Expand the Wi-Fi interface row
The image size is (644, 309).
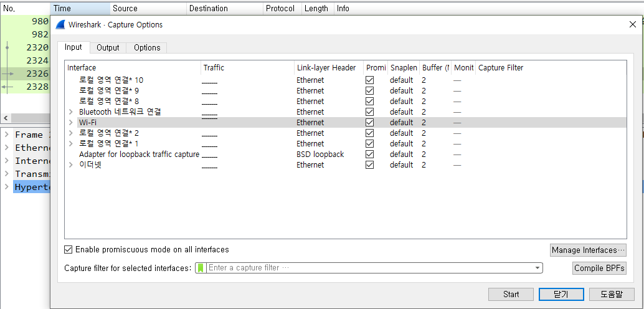coord(71,123)
